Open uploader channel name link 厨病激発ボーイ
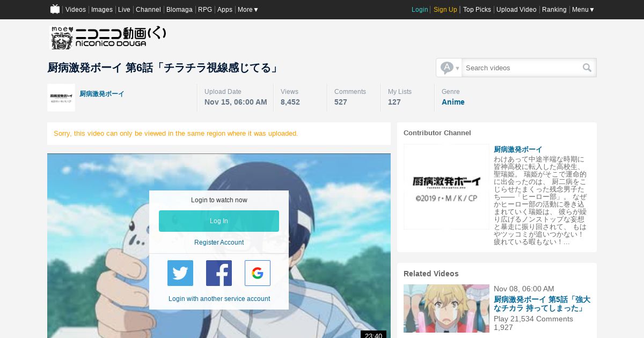The height and width of the screenshot is (338, 644). pyautogui.click(x=102, y=94)
